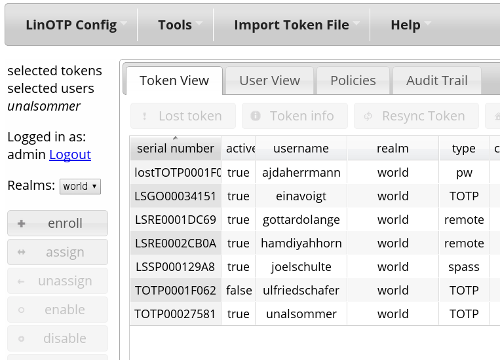500x360 pixels.
Task: Click the circle icon on disable
Action: pos(21,339)
